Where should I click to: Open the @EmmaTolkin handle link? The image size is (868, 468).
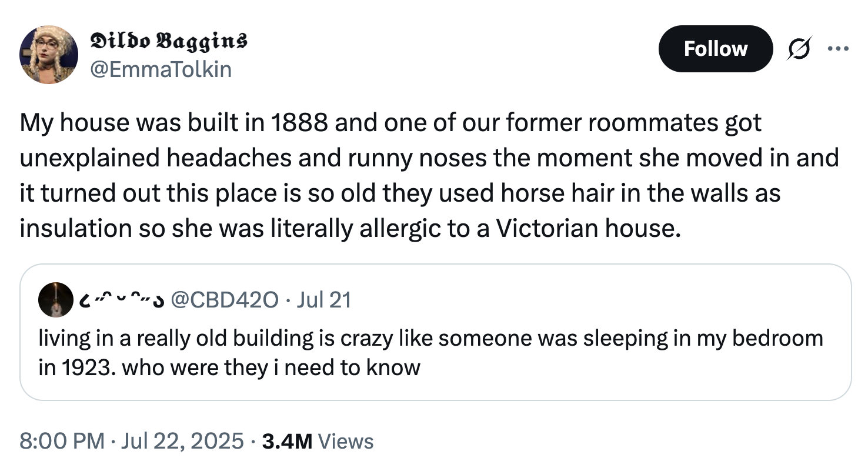click(162, 69)
